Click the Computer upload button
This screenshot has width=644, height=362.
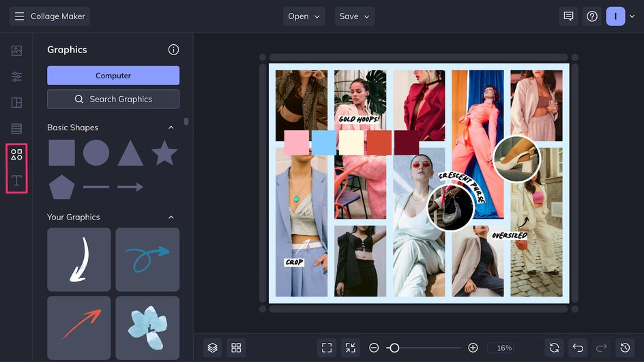click(113, 76)
